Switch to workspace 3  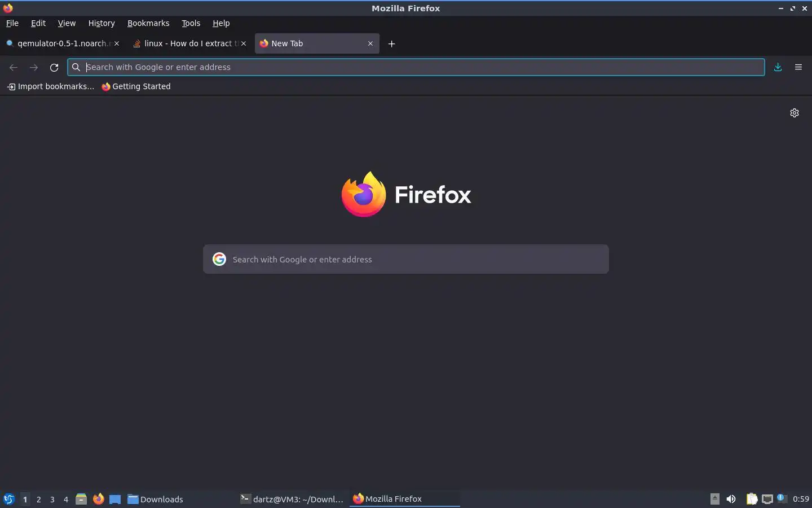tap(52, 499)
